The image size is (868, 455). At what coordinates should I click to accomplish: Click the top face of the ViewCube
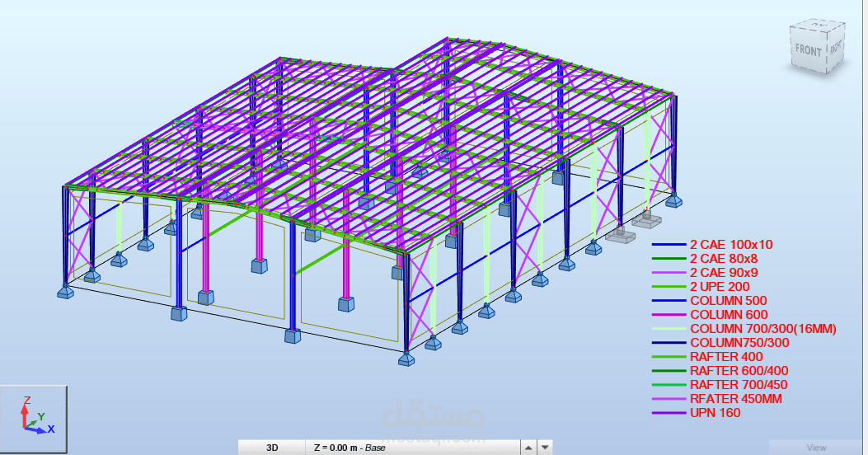(819, 26)
